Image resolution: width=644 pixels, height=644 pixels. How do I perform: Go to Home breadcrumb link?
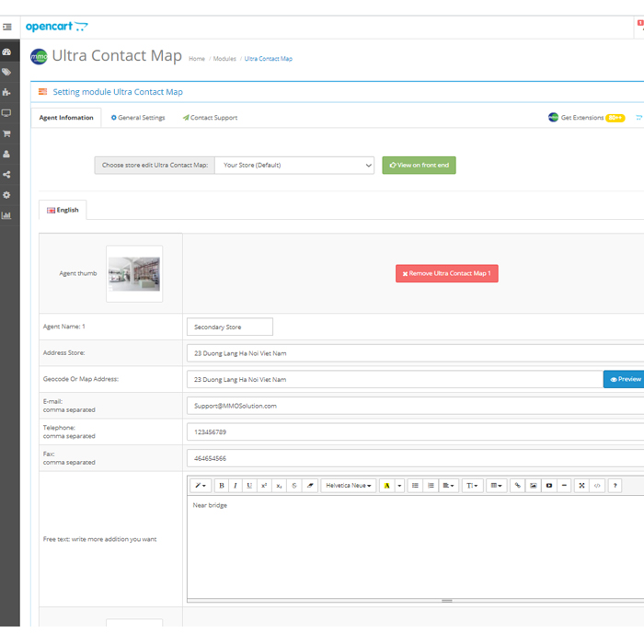point(197,59)
